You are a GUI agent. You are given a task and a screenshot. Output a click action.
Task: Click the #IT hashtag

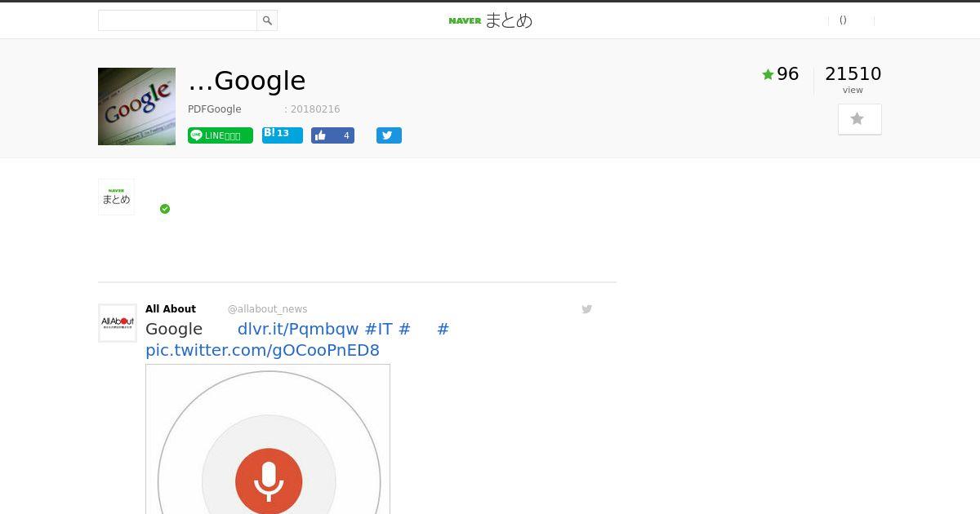pyautogui.click(x=379, y=329)
